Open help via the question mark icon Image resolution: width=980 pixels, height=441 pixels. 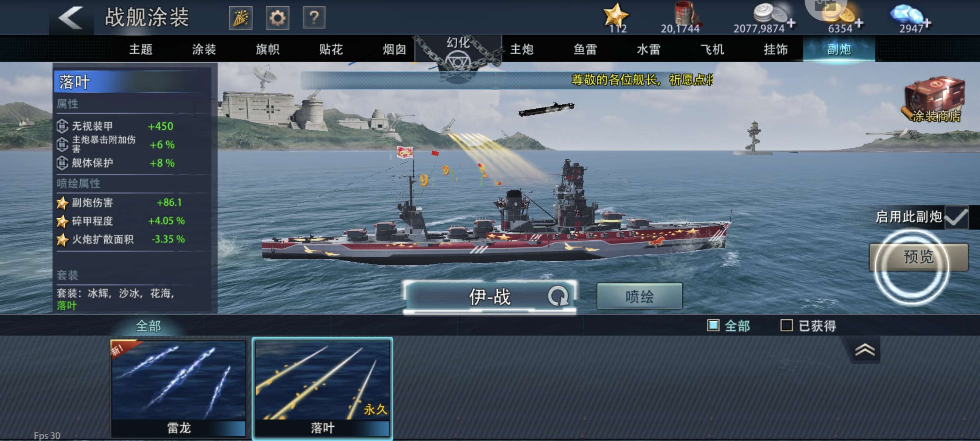point(314,18)
